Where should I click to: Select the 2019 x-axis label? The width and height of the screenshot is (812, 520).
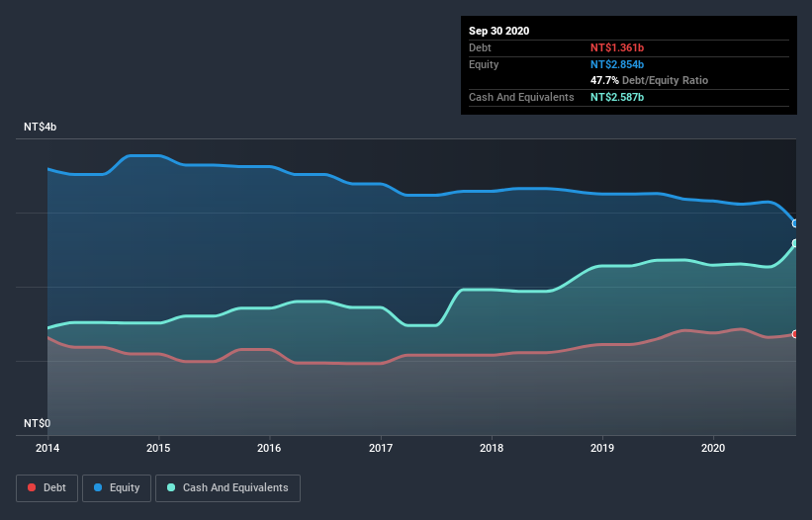(x=602, y=448)
